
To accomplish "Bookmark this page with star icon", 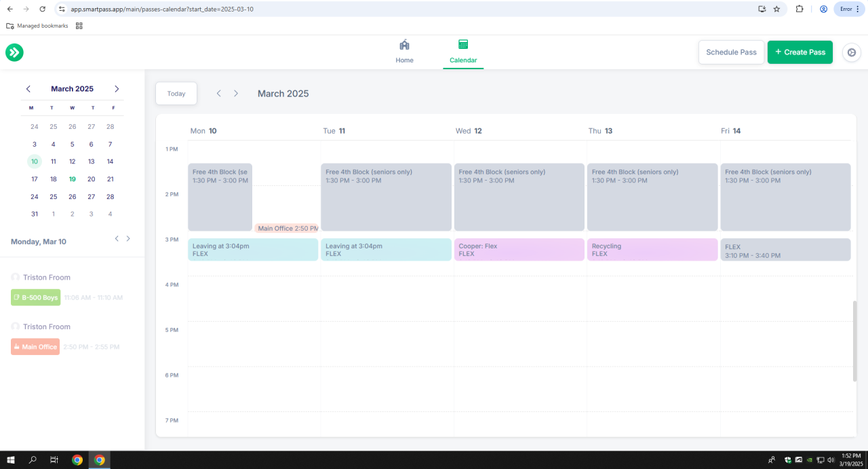I will coord(776,9).
